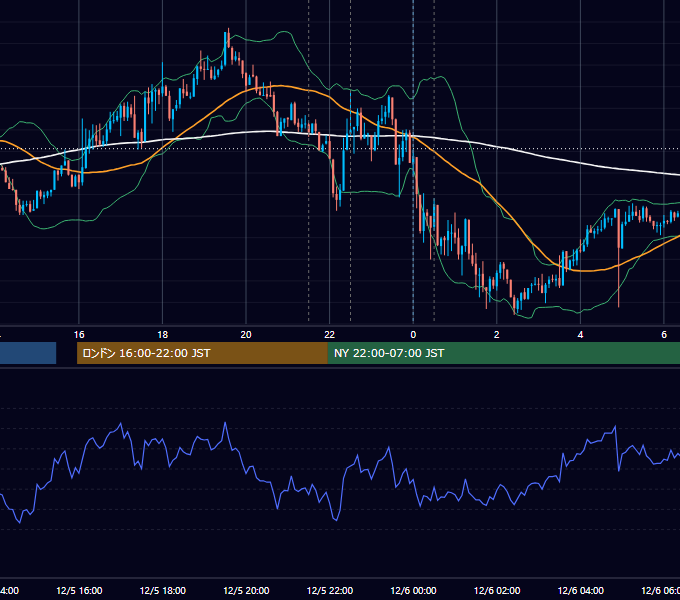680x600 pixels.
Task: Click the 2 hour label on chart axis
Action: (497, 334)
